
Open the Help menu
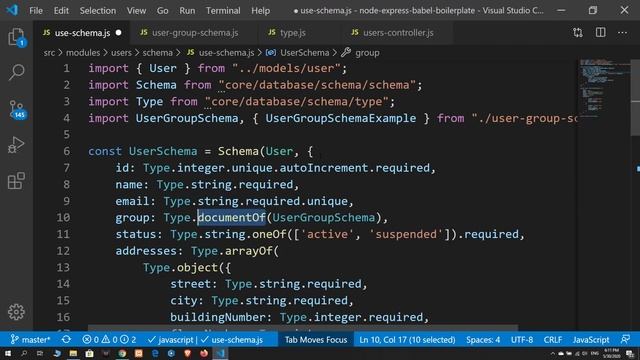(x=260, y=10)
